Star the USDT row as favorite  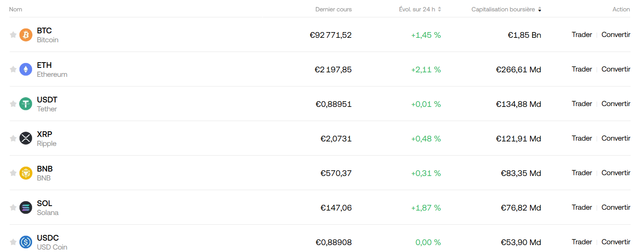click(13, 104)
